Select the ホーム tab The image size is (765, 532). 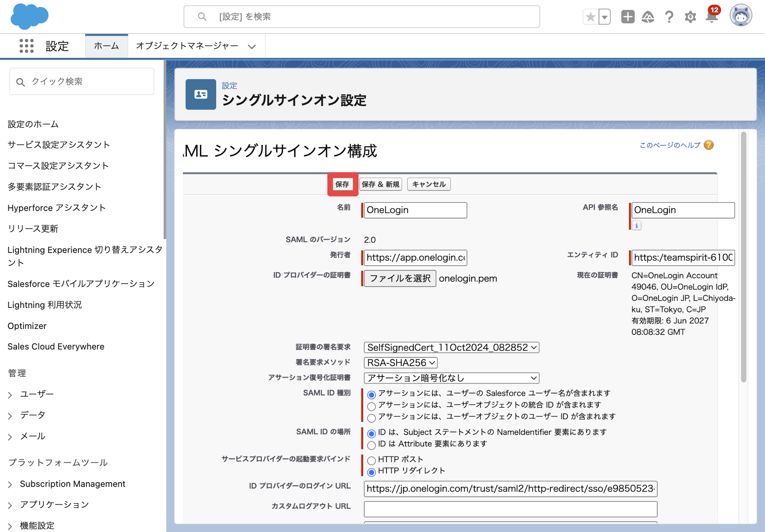(x=107, y=46)
